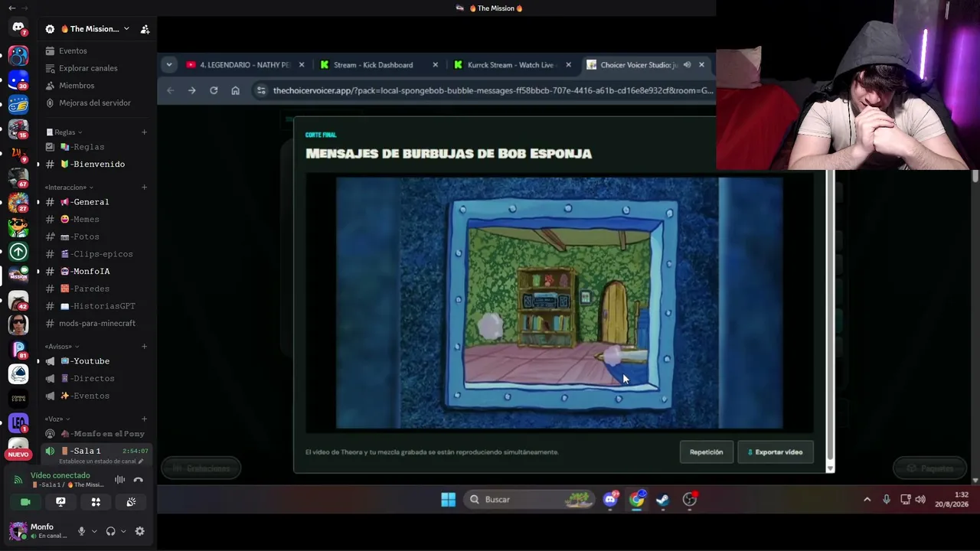Viewport: 980px width, 551px height.
Task: Show hidden system tray icons
Action: 867,500
